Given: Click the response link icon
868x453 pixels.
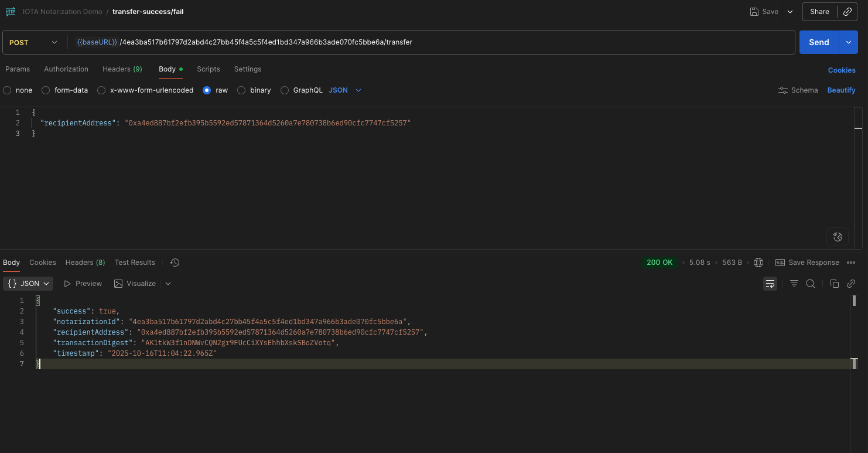Looking at the screenshot, I should click(851, 284).
